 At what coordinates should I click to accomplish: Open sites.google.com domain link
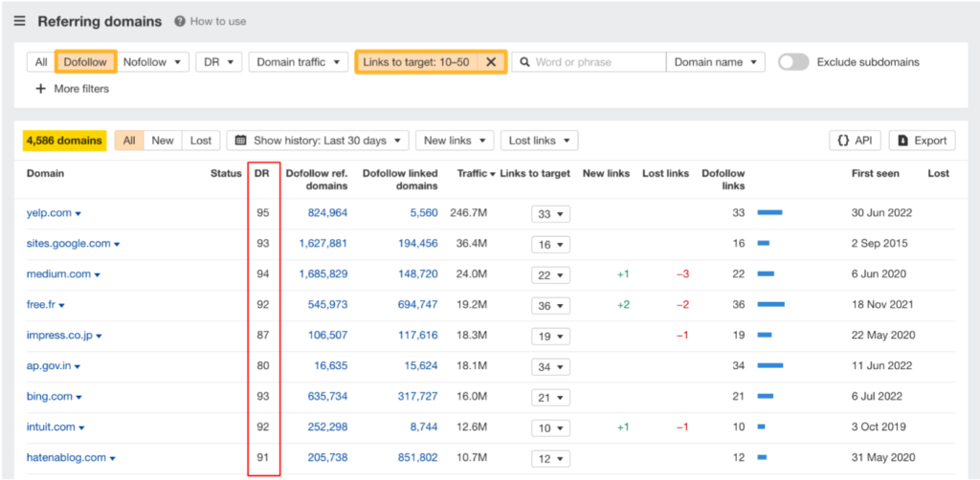[68, 244]
